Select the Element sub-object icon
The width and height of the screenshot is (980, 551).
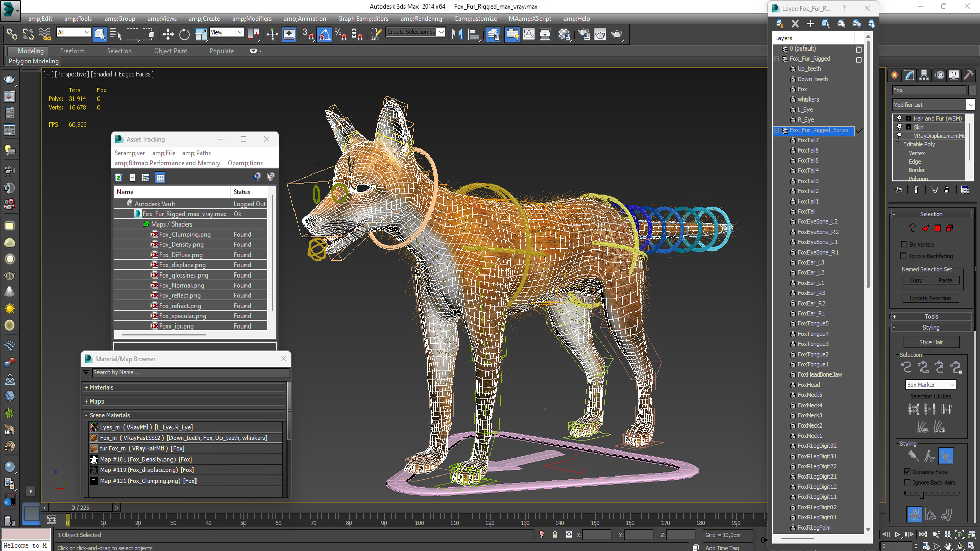[x=949, y=228]
